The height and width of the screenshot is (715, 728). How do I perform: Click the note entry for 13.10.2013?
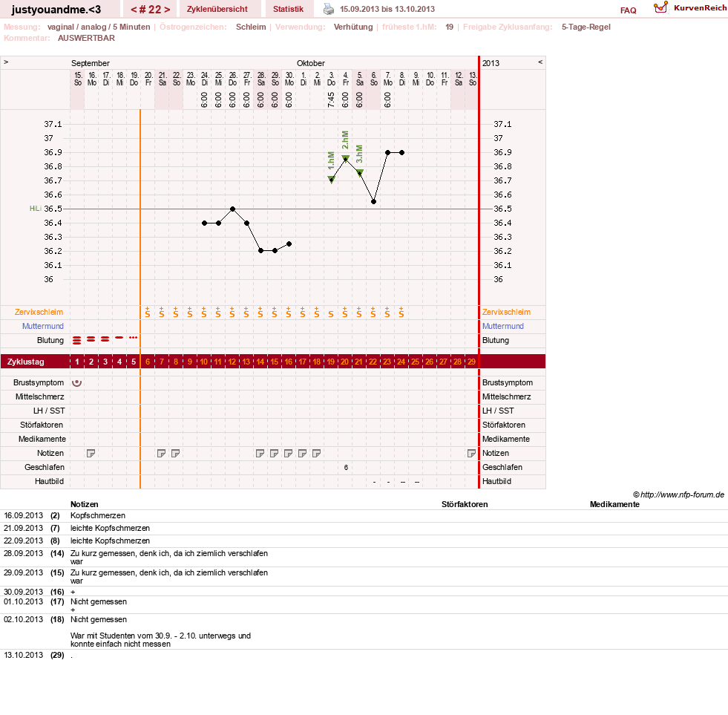pos(71,655)
